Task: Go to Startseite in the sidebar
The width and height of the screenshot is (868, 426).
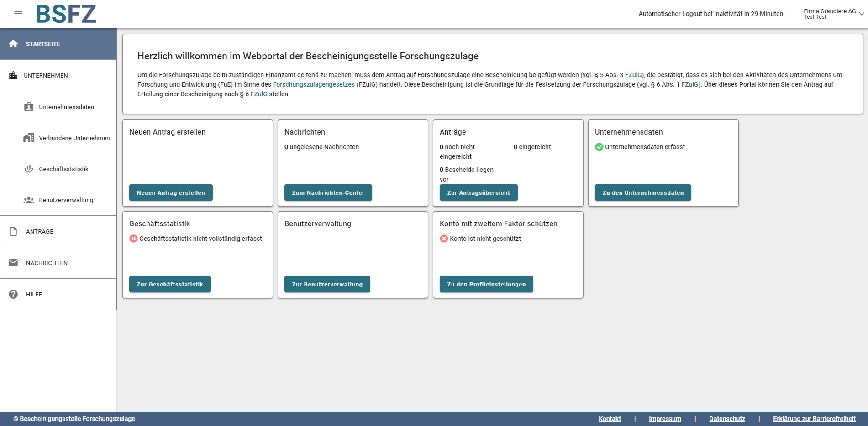Action: pyautogui.click(x=58, y=44)
